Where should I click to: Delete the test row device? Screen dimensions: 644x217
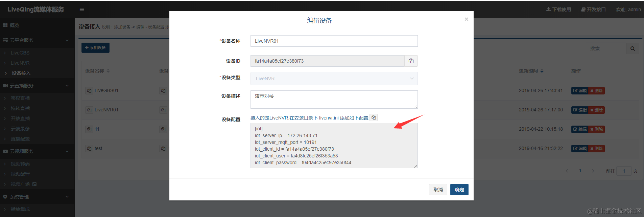pos(597,149)
